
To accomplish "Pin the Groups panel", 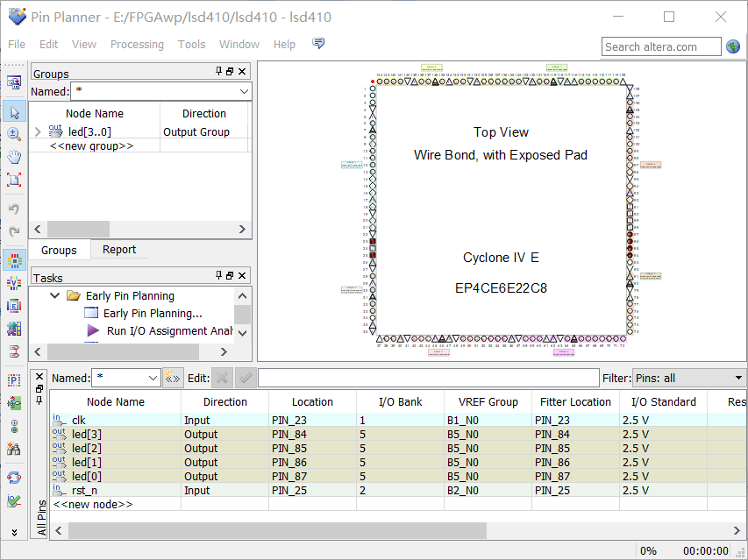I will (x=218, y=71).
